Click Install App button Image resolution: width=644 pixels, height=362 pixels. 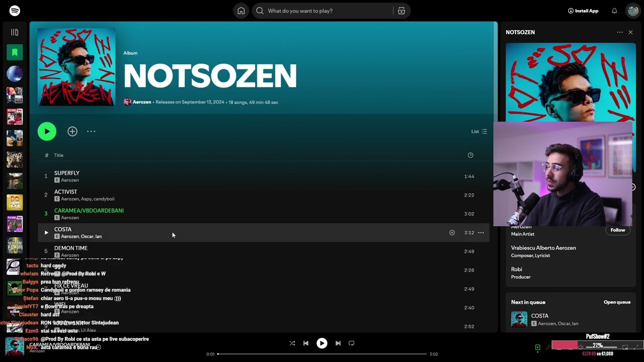[583, 11]
